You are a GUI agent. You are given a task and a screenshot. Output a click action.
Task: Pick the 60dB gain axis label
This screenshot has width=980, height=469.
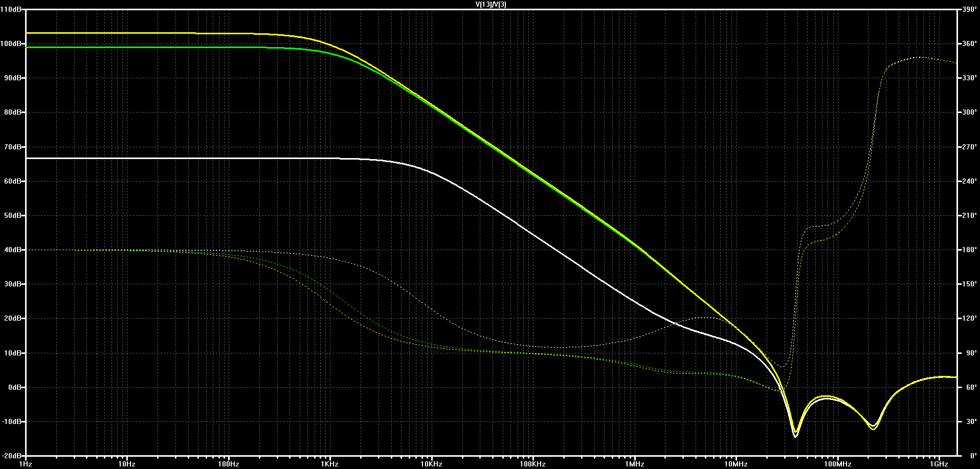coord(13,181)
